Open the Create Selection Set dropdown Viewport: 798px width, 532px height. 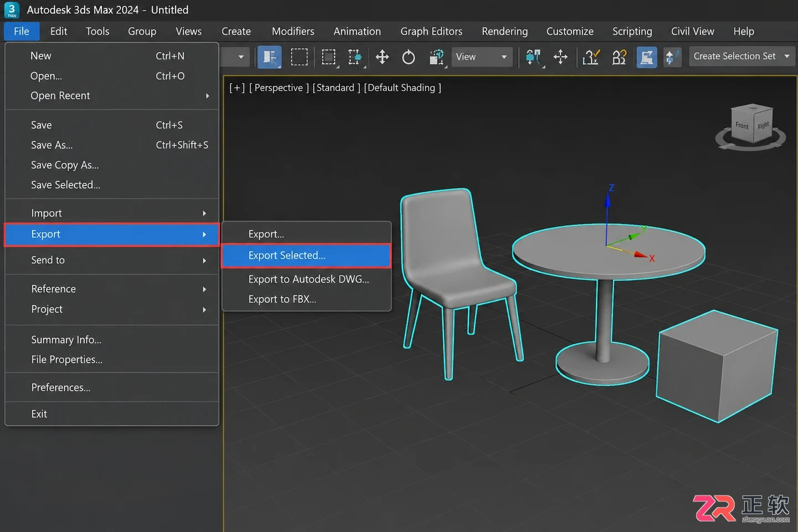coord(741,57)
